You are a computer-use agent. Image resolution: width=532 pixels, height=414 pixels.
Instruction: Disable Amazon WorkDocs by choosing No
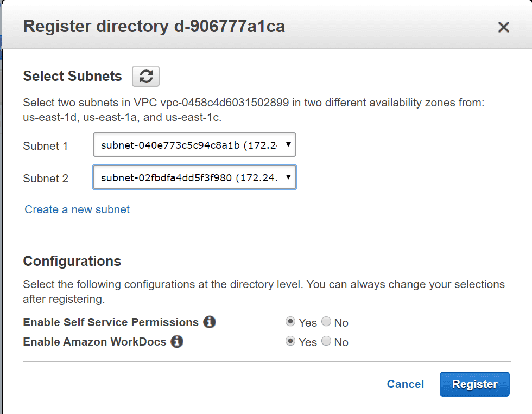(x=326, y=341)
